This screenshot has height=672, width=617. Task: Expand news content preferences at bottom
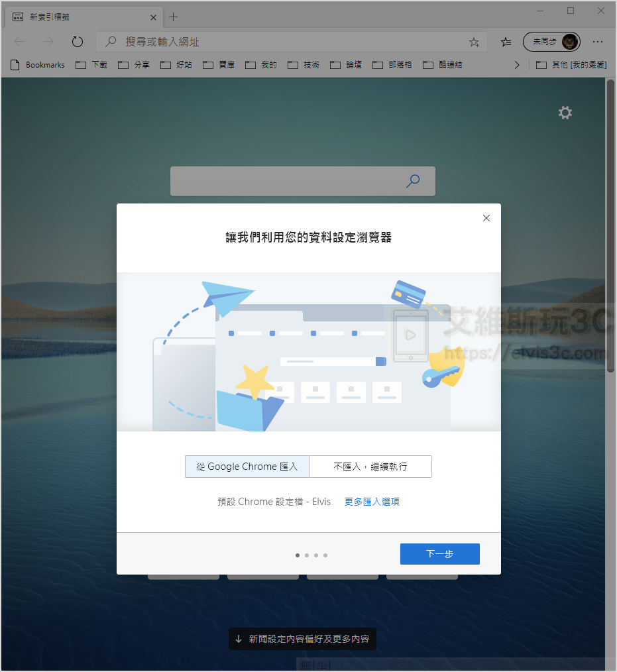[x=302, y=639]
